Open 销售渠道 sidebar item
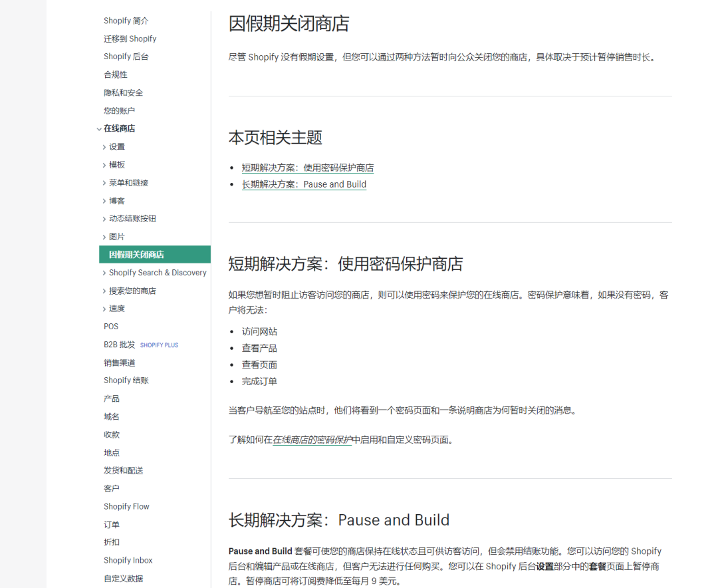718x588 pixels. 119,363
